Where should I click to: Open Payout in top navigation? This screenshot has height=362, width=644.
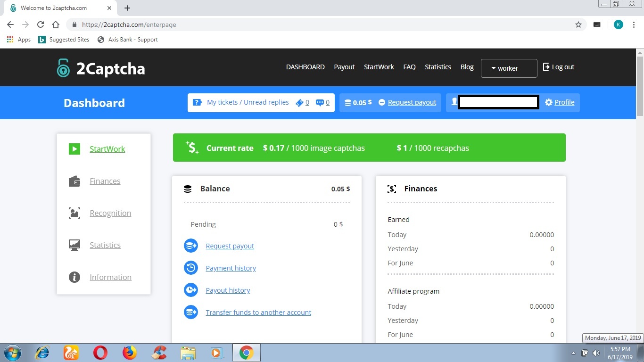pos(344,67)
